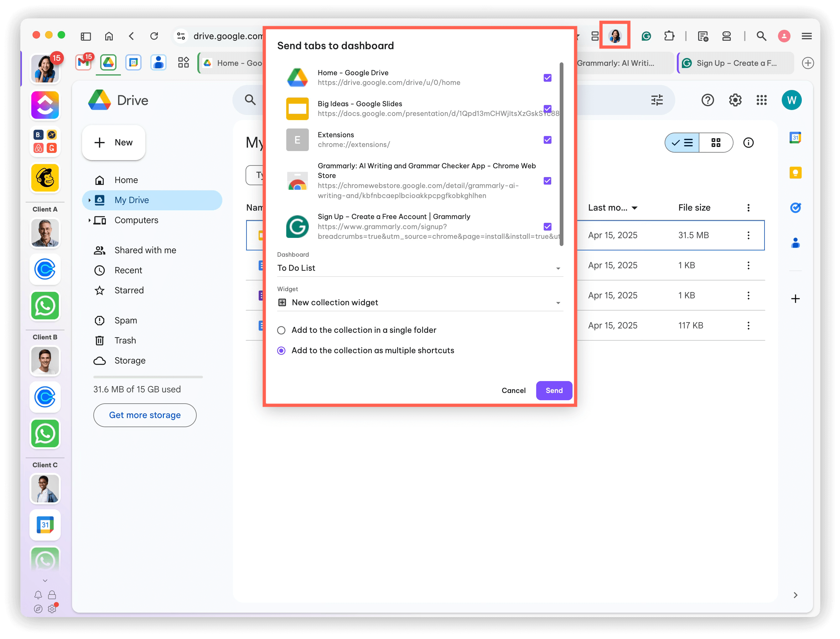Expand the Computers tree arrow

[x=89, y=220]
